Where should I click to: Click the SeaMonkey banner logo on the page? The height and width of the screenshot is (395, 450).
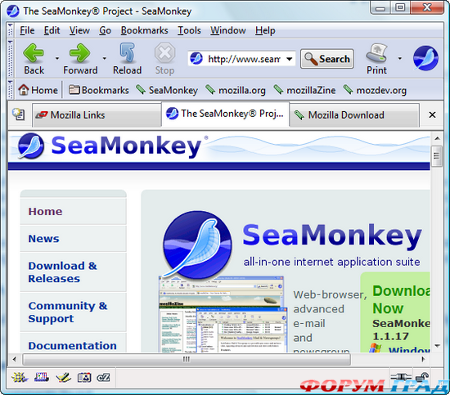pos(113,146)
